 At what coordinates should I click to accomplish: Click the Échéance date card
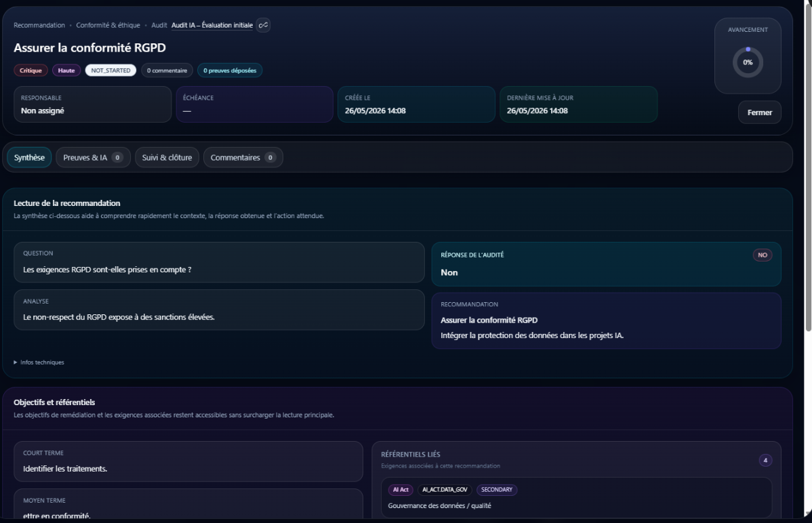254,104
